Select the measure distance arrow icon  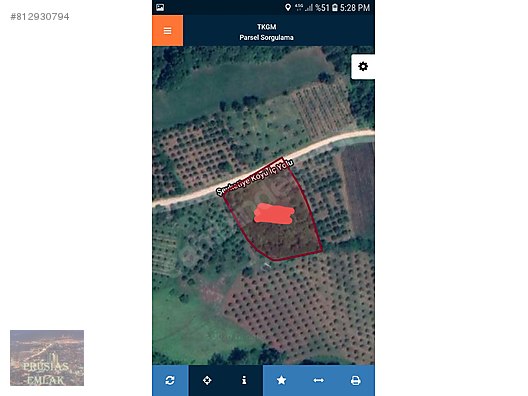(x=318, y=381)
